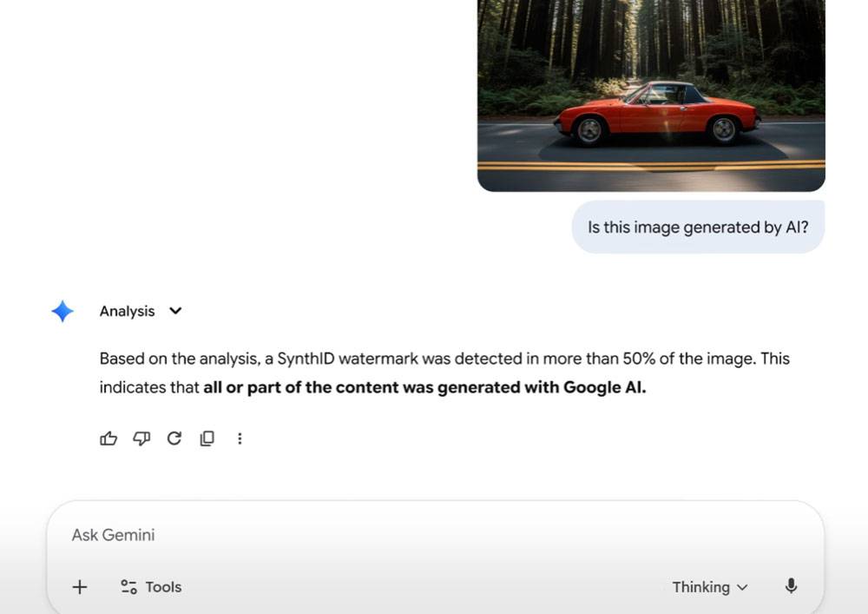Collapse the Analysis section chevron
The width and height of the screenshot is (868, 614).
(x=175, y=311)
